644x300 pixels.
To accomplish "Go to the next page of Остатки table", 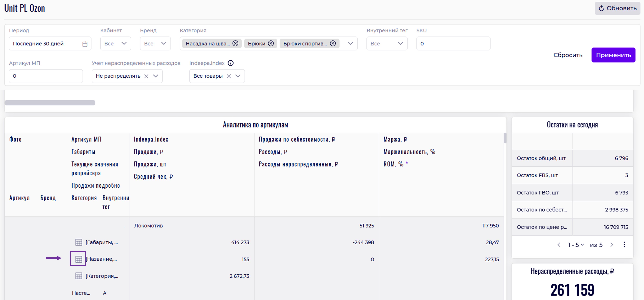I will click(612, 245).
